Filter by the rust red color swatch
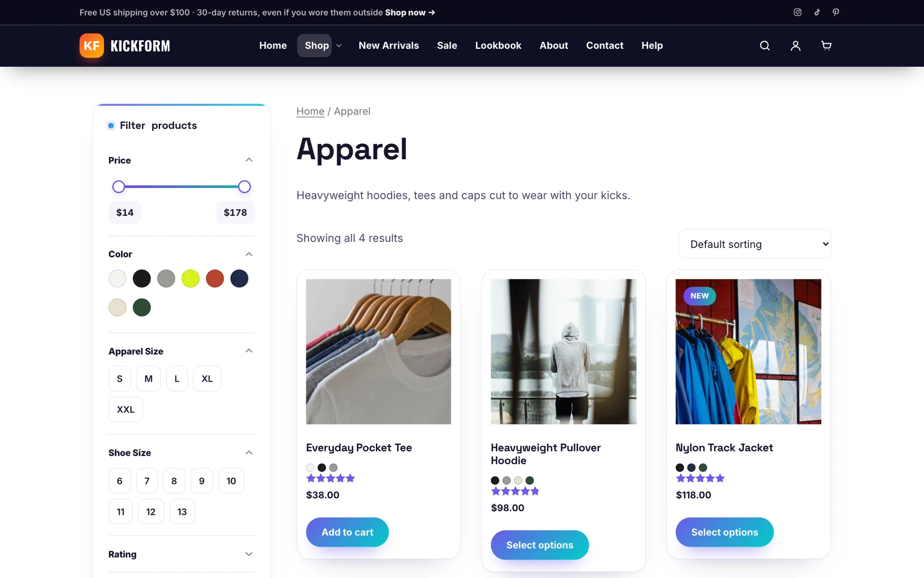Screen dimensions: 924x578 [215, 278]
